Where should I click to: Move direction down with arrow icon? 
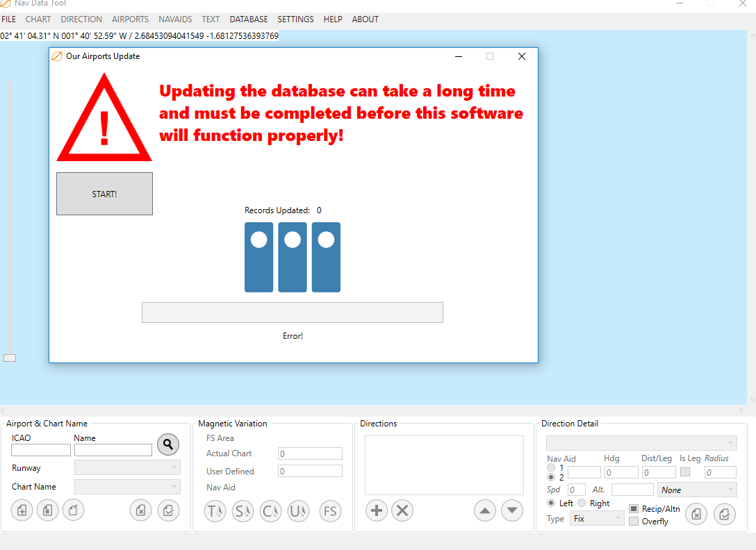pos(512,511)
